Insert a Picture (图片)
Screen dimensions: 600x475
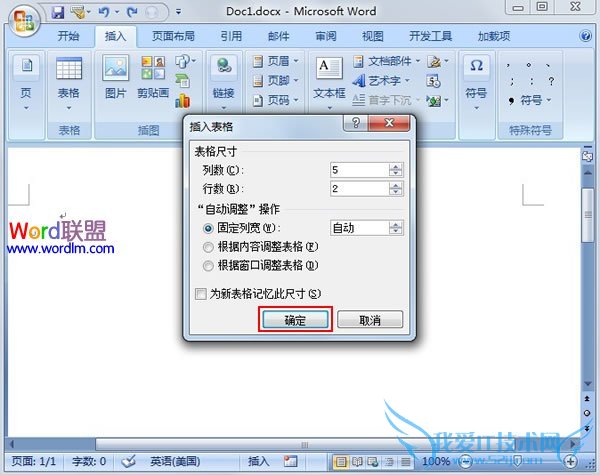pos(116,77)
